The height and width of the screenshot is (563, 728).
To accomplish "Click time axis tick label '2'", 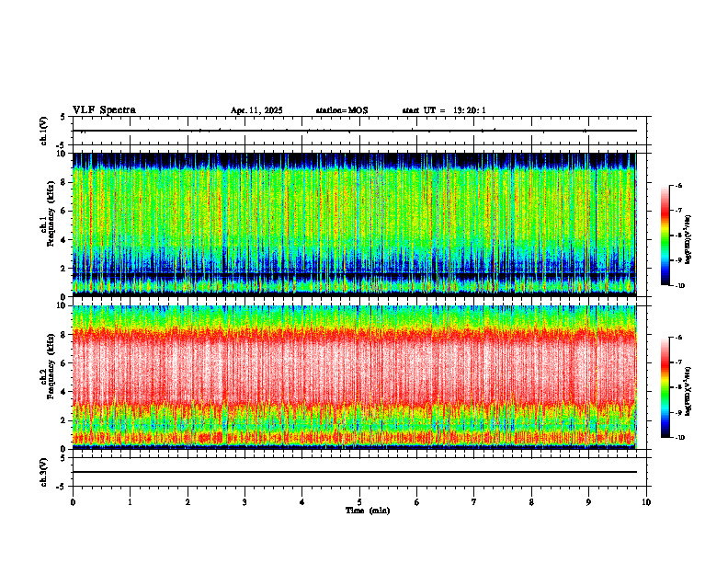I will coord(188,502).
